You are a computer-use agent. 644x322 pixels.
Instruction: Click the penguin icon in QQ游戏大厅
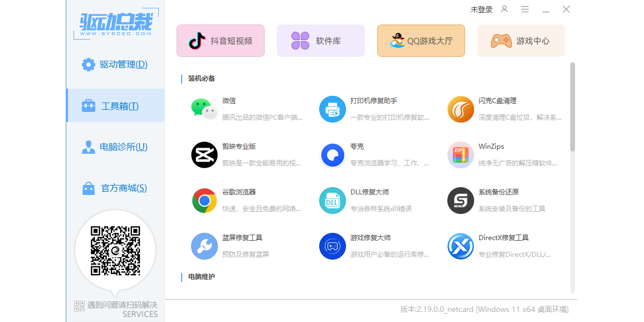click(397, 41)
